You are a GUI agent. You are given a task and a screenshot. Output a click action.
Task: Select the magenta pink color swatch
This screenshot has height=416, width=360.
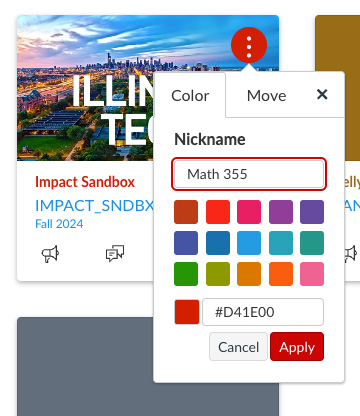(249, 212)
